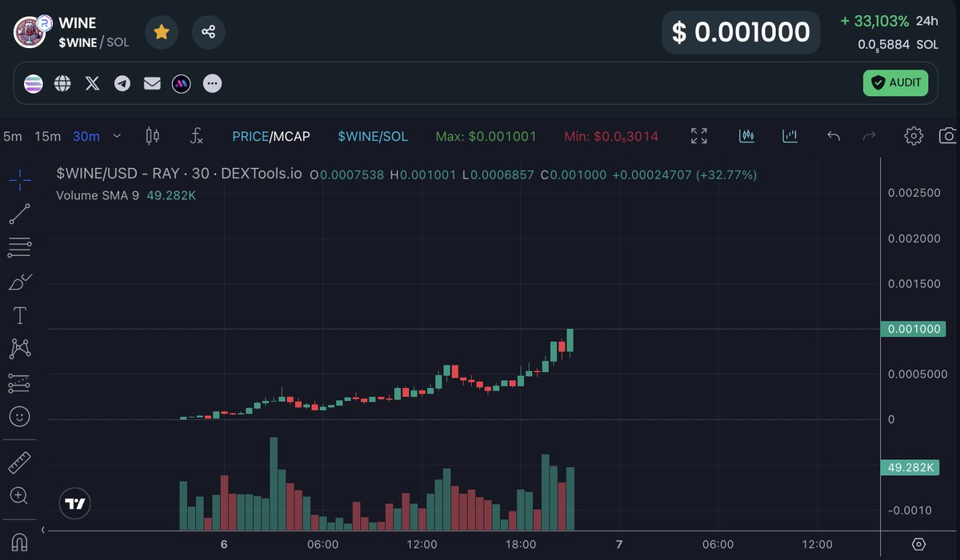
Task: Click the Min price label in red
Action: (611, 136)
